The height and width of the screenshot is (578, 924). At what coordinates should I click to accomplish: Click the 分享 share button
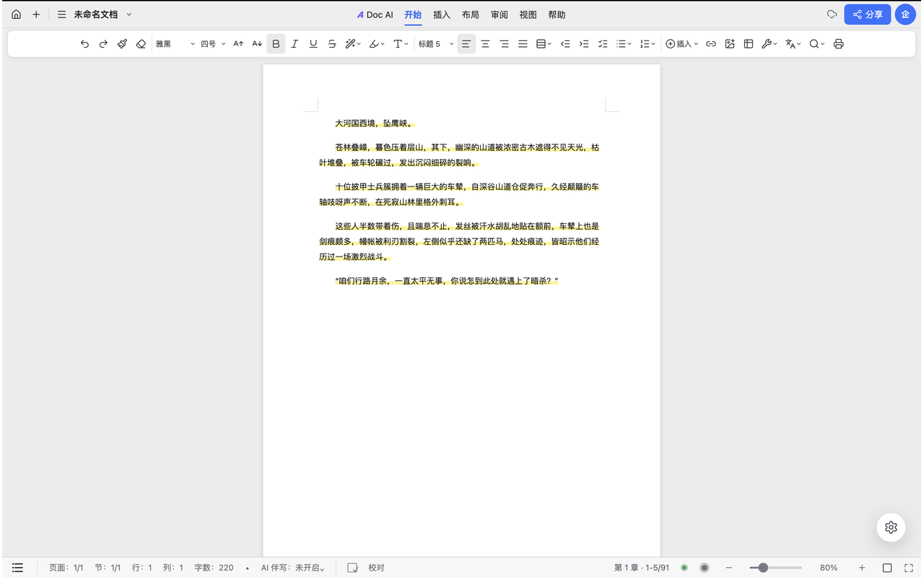868,14
